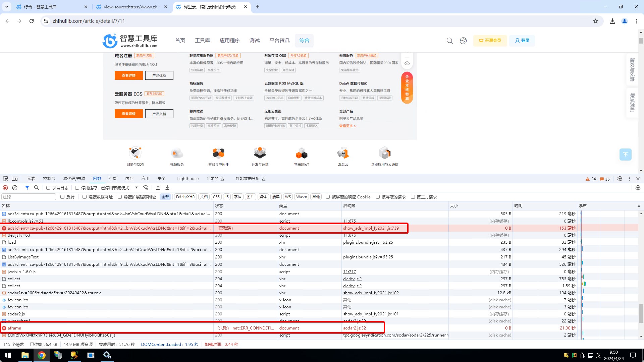Switch to the 控制台 DevTools tab
The height and width of the screenshot is (362, 644).
tap(49, 179)
